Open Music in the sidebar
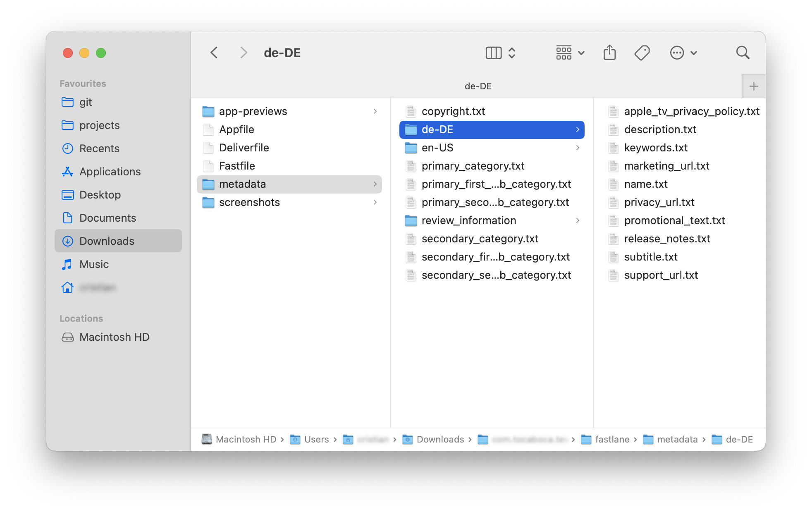The height and width of the screenshot is (512, 812). 118,264
